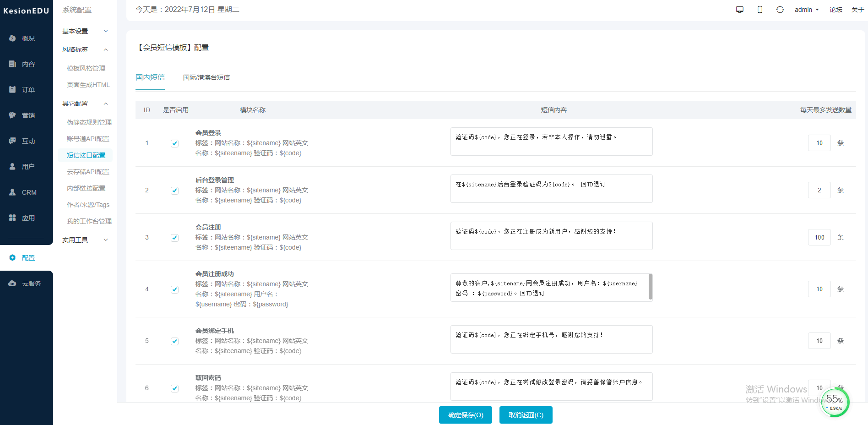
Task: Select the 营销 marketing sidebar icon
Action: tap(13, 115)
